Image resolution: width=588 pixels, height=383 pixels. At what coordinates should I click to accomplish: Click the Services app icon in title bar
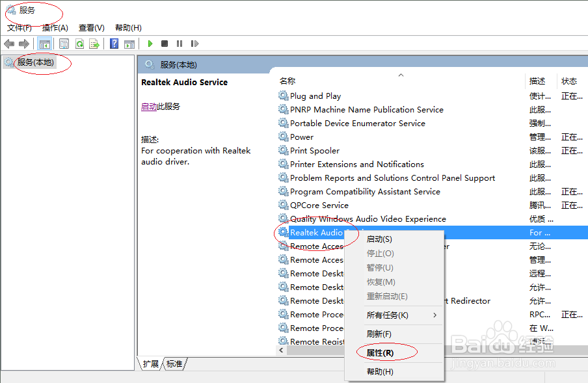[x=11, y=10]
